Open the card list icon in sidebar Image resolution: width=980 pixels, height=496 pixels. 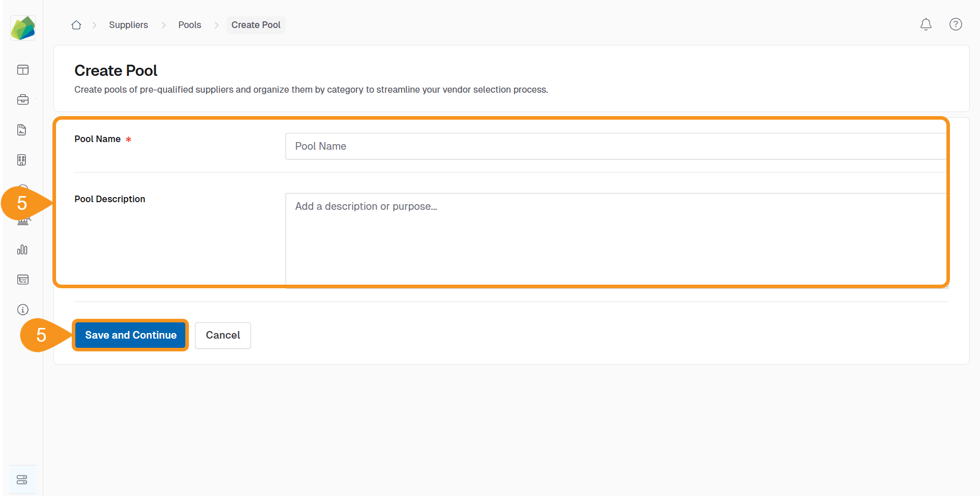[x=23, y=280]
